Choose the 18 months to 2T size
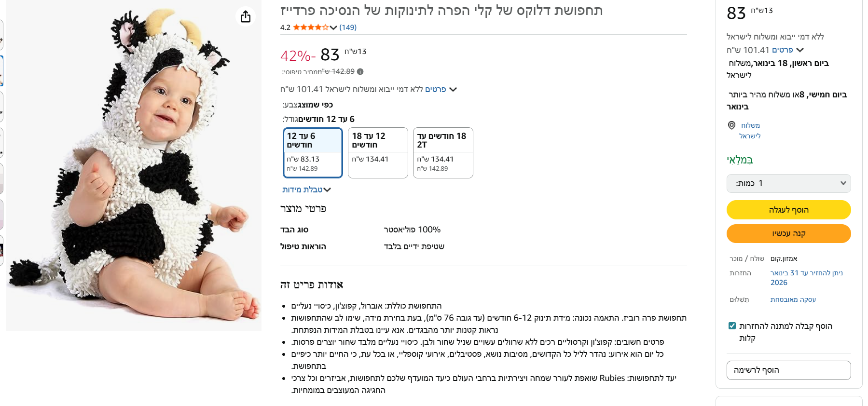The height and width of the screenshot is (406, 868). [x=443, y=152]
